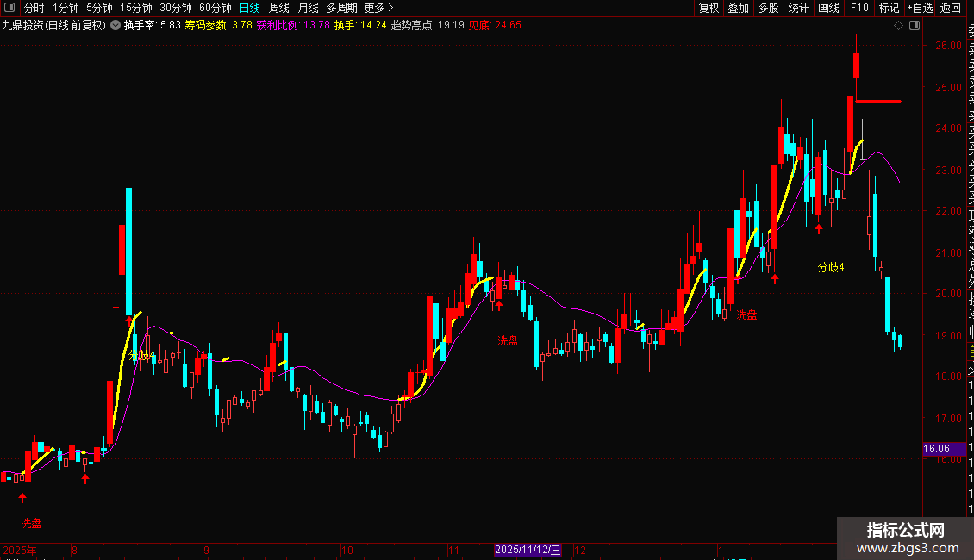This screenshot has width=974, height=560.
Task: Click the stock title 九鼎投资(日线.前复权)
Action: 54,26
